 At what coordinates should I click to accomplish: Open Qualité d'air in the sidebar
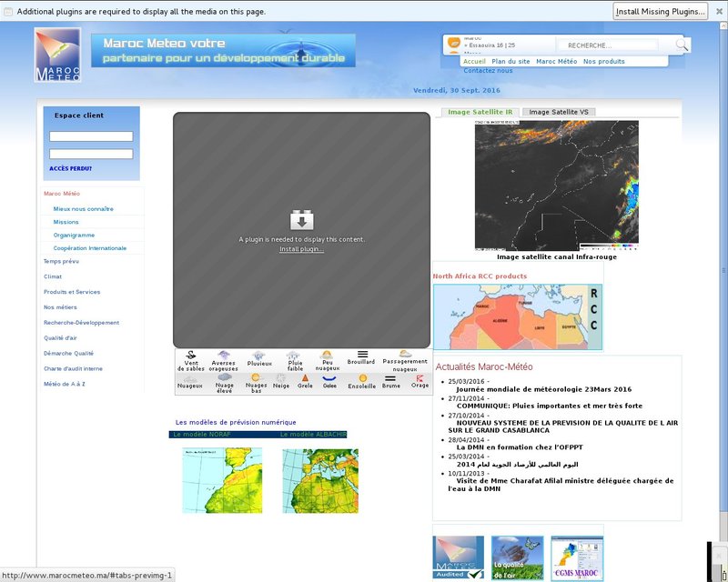coord(60,338)
